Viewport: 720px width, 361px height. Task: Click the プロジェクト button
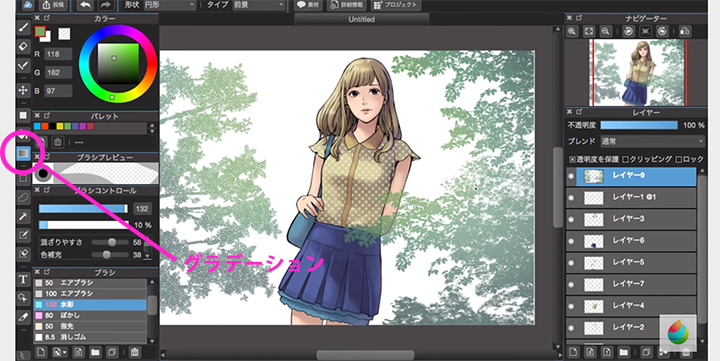pyautogui.click(x=395, y=5)
